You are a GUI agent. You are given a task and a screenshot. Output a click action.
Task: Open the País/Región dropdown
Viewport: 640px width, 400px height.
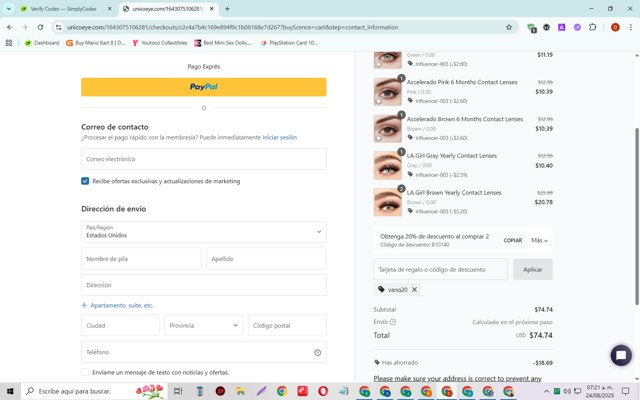click(x=203, y=232)
